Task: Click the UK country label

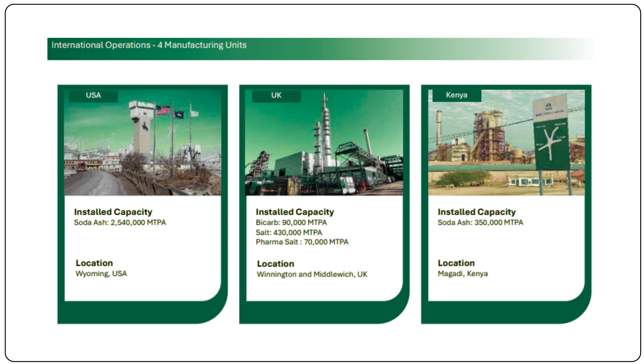Action: tap(276, 95)
